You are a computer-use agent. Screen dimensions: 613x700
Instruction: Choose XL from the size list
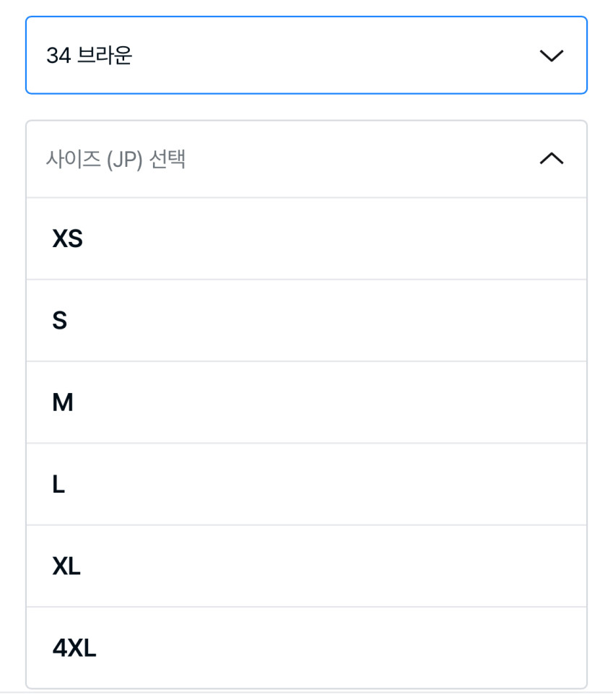point(306,566)
